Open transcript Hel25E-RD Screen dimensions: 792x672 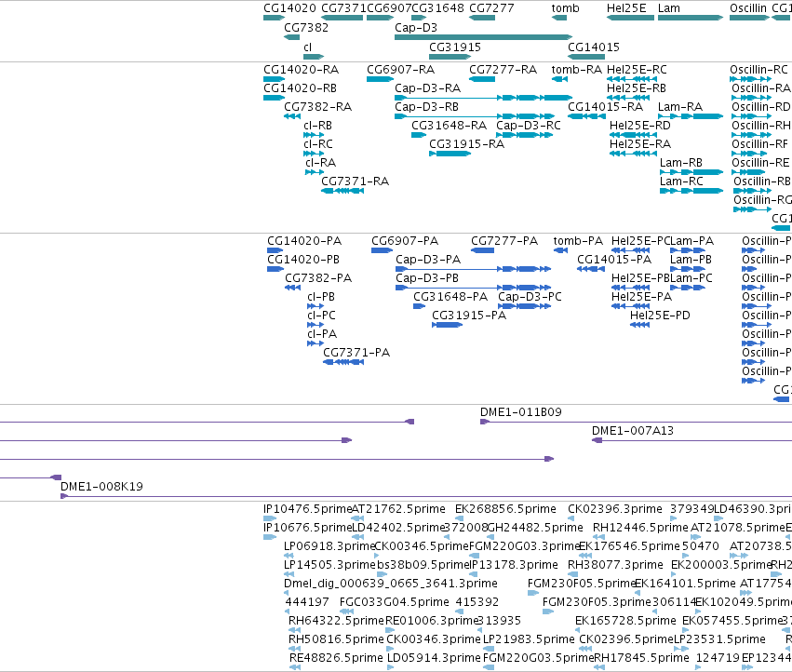click(x=634, y=135)
